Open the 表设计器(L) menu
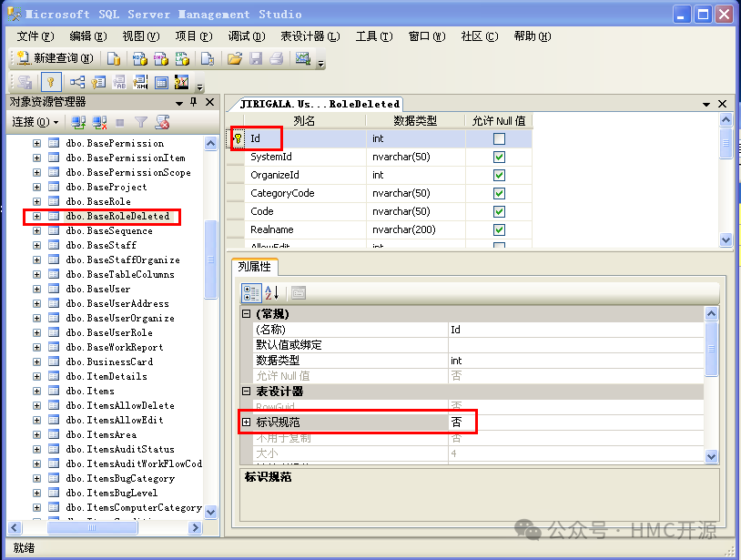Image resolution: width=741 pixels, height=560 pixels. point(310,36)
